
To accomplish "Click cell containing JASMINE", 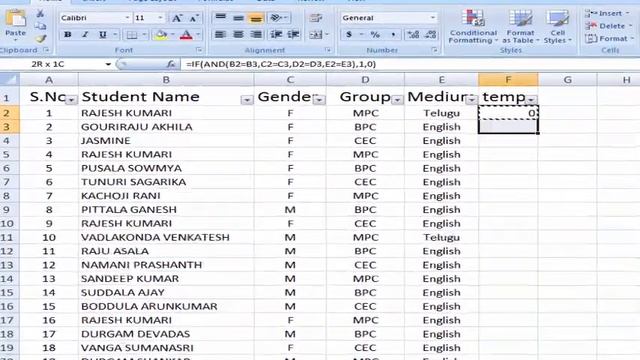I will [166, 141].
